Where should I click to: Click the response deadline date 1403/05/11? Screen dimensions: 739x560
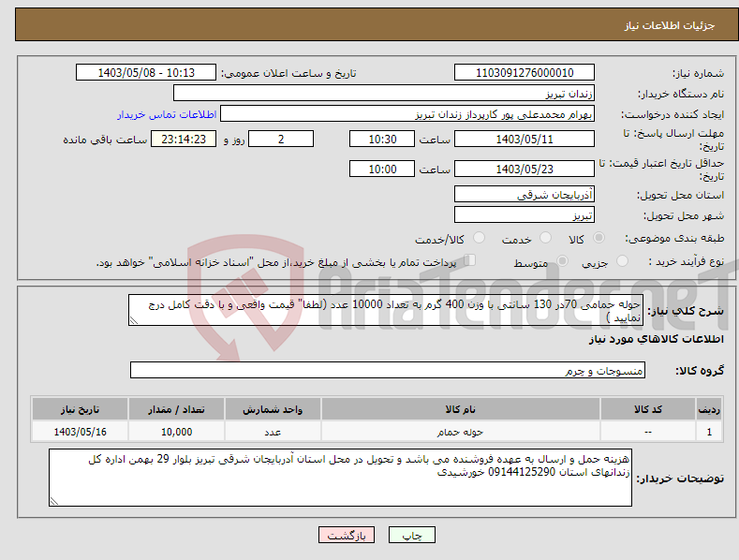tap(525, 139)
